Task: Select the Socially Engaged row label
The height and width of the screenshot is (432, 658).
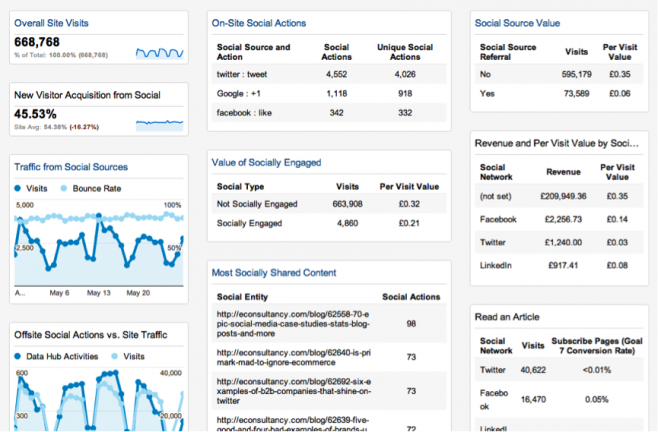Action: 249,223
